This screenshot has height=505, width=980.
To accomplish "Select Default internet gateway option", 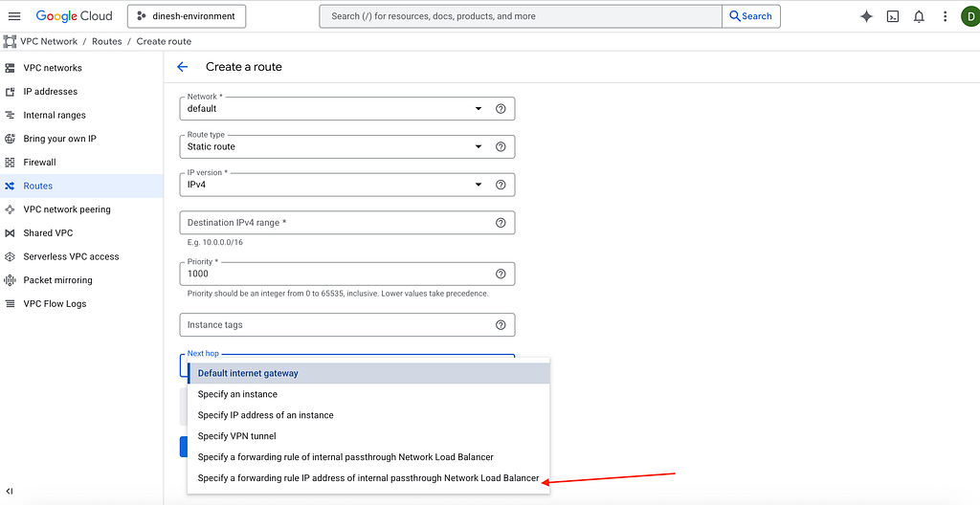I will [x=368, y=373].
